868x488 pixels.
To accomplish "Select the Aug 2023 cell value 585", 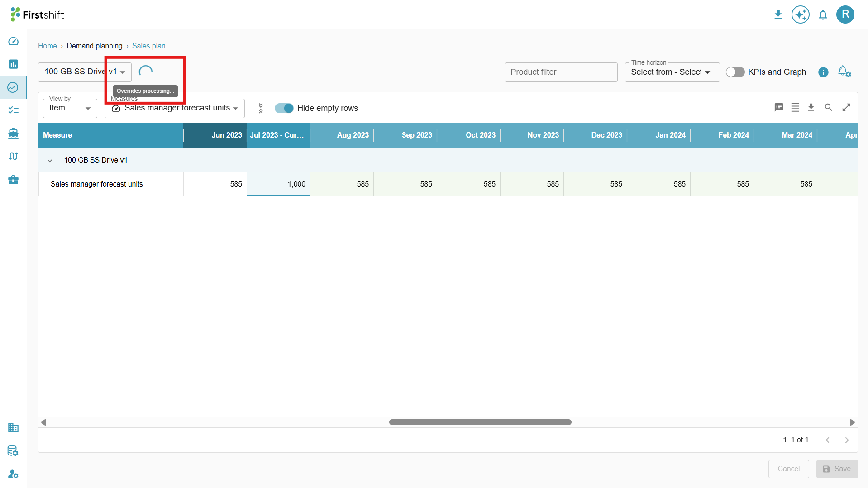I will click(x=342, y=184).
